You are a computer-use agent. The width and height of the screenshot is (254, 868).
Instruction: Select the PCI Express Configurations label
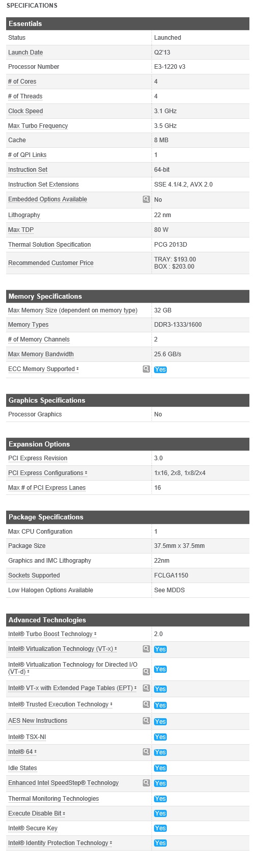(46, 473)
